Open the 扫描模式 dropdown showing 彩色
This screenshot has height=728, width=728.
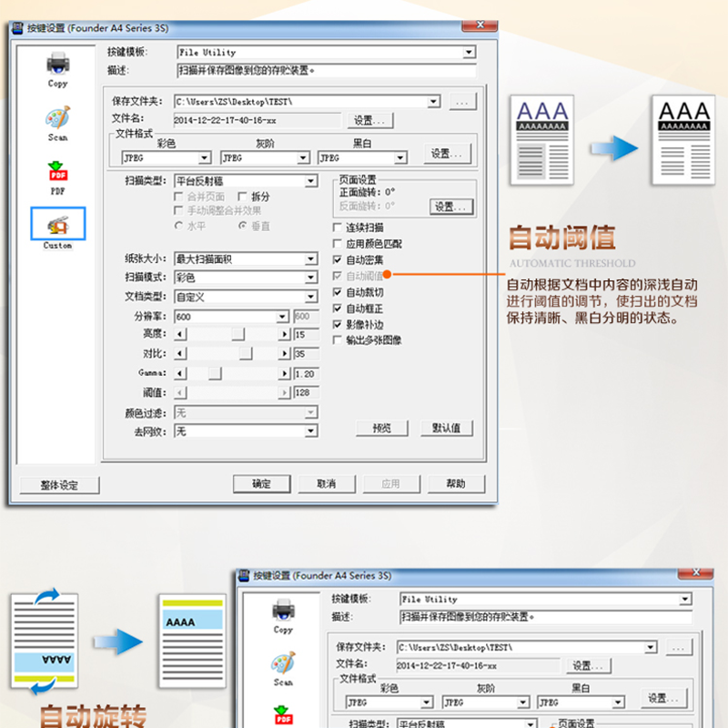pos(310,278)
